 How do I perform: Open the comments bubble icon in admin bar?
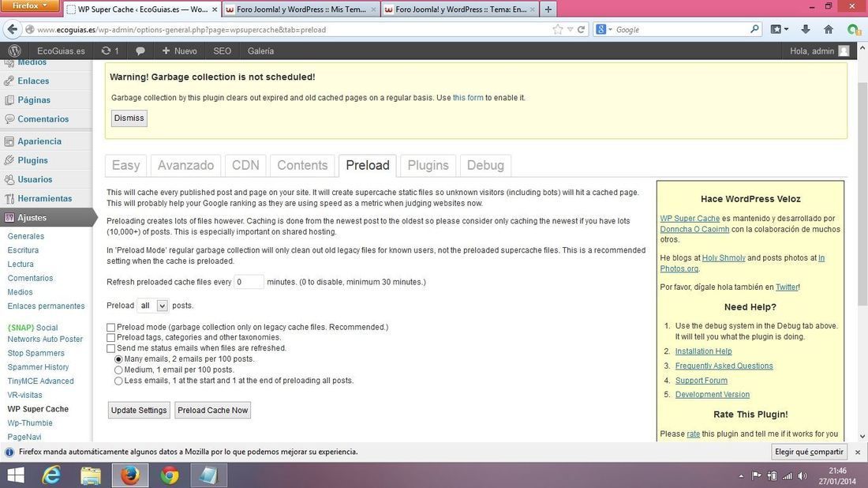[140, 51]
